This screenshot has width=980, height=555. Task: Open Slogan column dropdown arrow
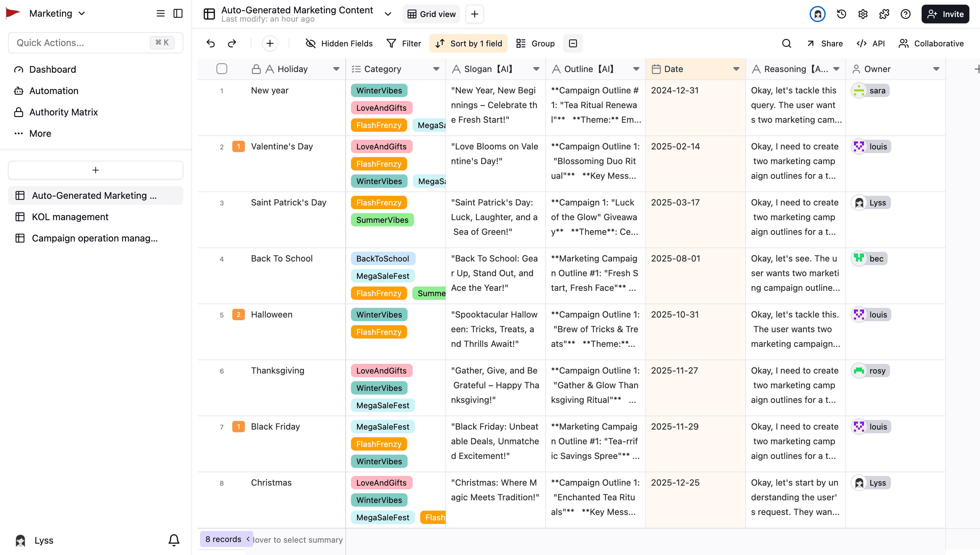coord(536,69)
